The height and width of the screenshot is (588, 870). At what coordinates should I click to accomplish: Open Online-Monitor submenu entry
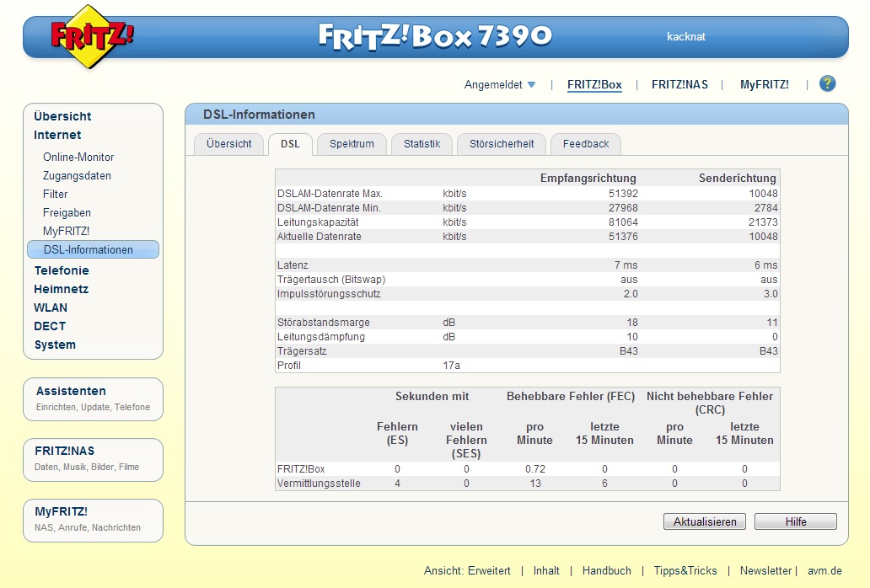[x=78, y=157]
